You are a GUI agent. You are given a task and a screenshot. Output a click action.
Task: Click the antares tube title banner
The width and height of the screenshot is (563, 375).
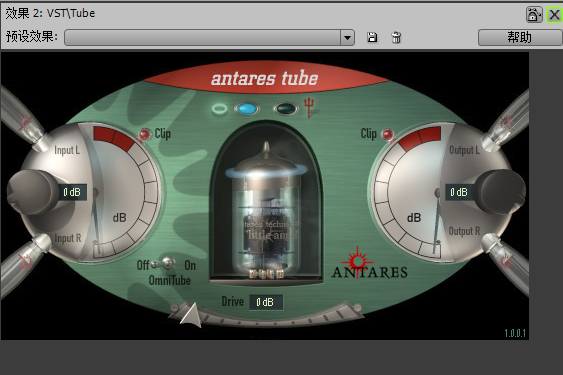coord(265,78)
